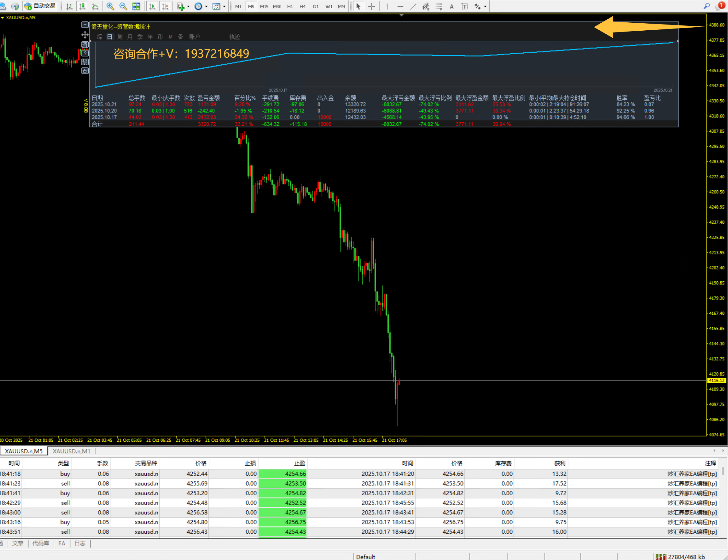Click the Zoom In magnifier icon
This screenshot has width=728, height=560.
click(x=110, y=6)
